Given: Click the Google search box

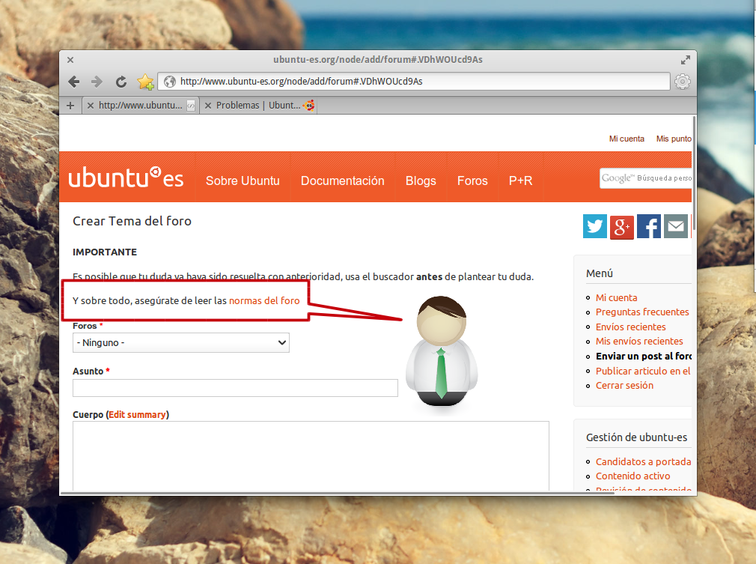Looking at the screenshot, I should tap(645, 178).
